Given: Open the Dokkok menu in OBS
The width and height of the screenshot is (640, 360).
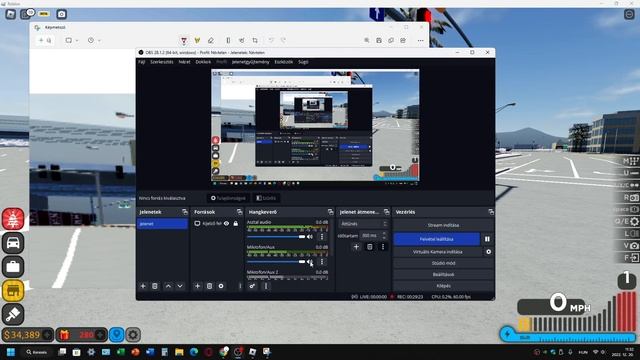Looking at the screenshot, I should pos(203,62).
